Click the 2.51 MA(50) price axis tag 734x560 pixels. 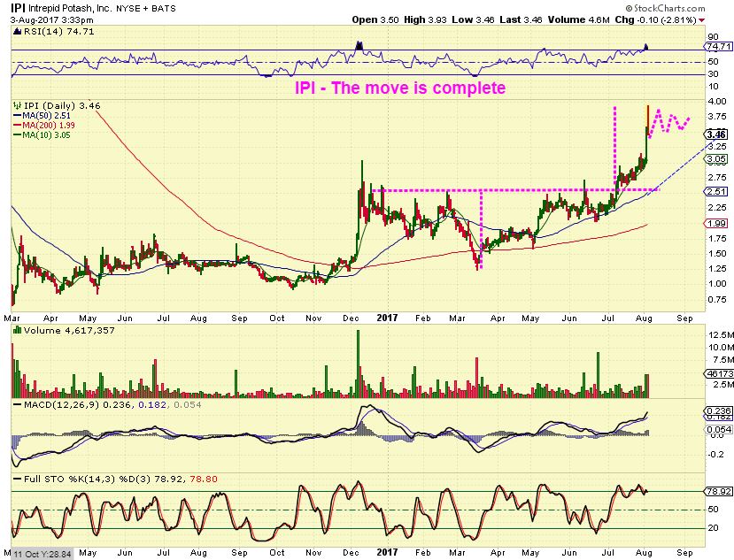tap(716, 191)
